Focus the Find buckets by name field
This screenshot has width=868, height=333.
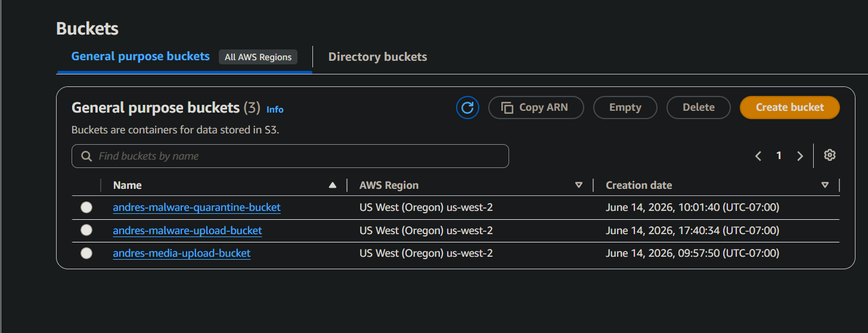pyautogui.click(x=290, y=156)
